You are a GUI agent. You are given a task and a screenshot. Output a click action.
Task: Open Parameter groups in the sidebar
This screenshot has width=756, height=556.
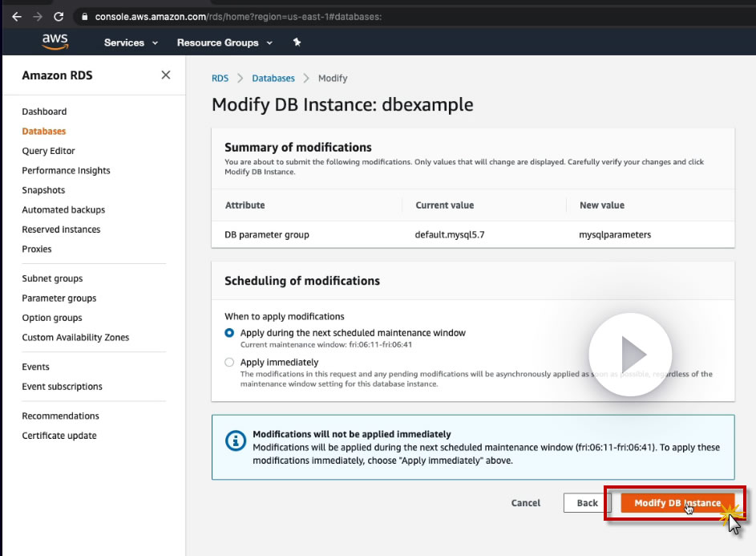pyautogui.click(x=59, y=298)
